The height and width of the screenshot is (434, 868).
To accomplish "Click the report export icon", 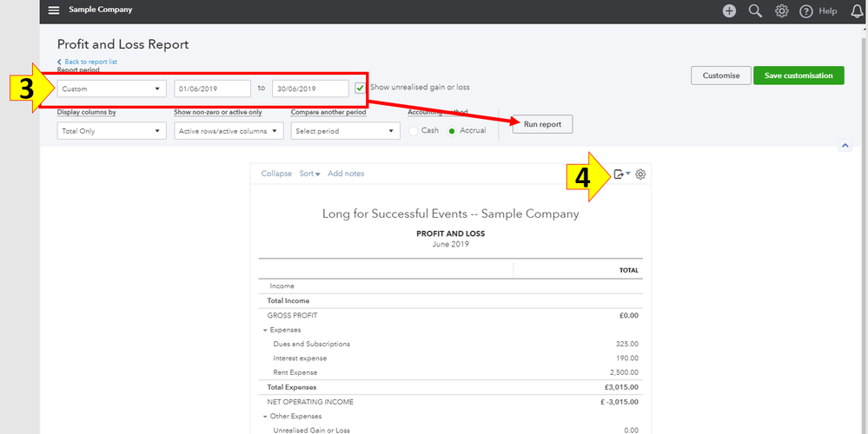I will click(619, 174).
